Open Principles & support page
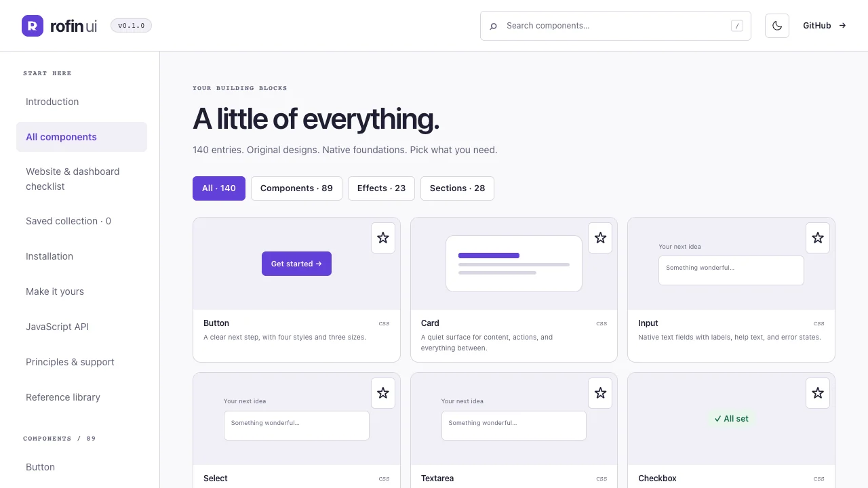Screen dimensions: 868x488 (81, 362)
